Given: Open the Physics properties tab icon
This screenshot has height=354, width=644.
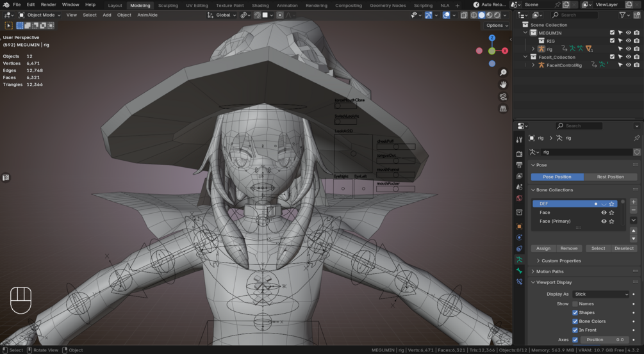Looking at the screenshot, I should [x=519, y=237].
